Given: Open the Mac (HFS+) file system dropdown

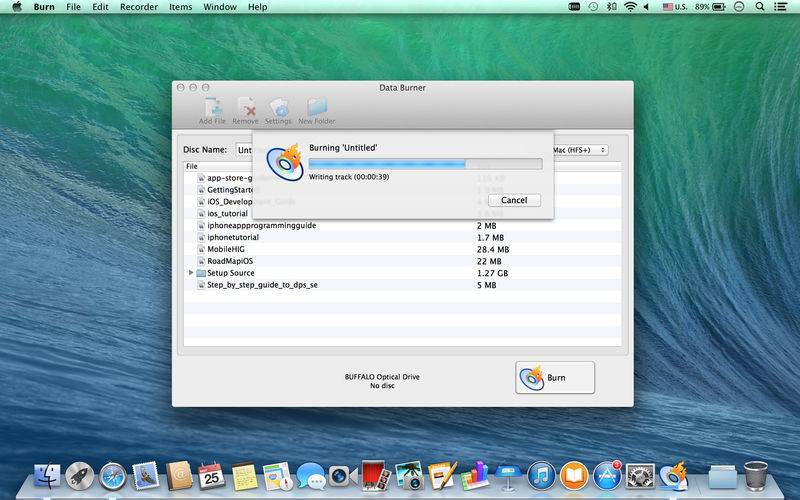Looking at the screenshot, I should tap(580, 150).
